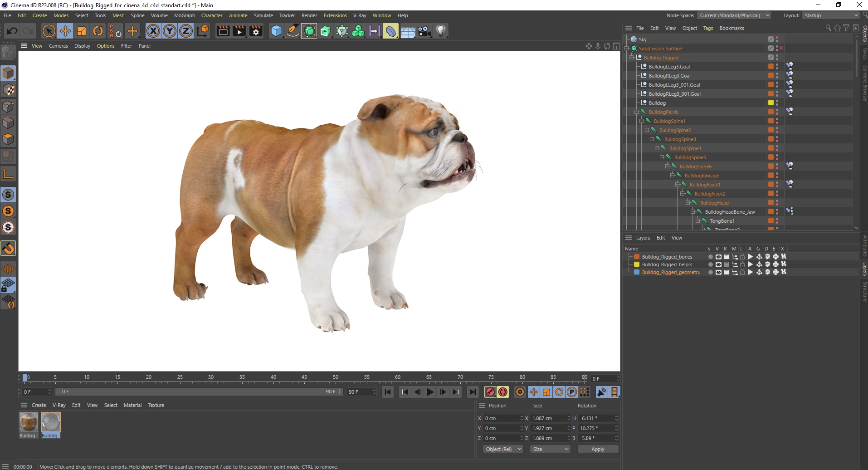Open the spline pen tool
The height and width of the screenshot is (470, 868).
click(x=293, y=31)
